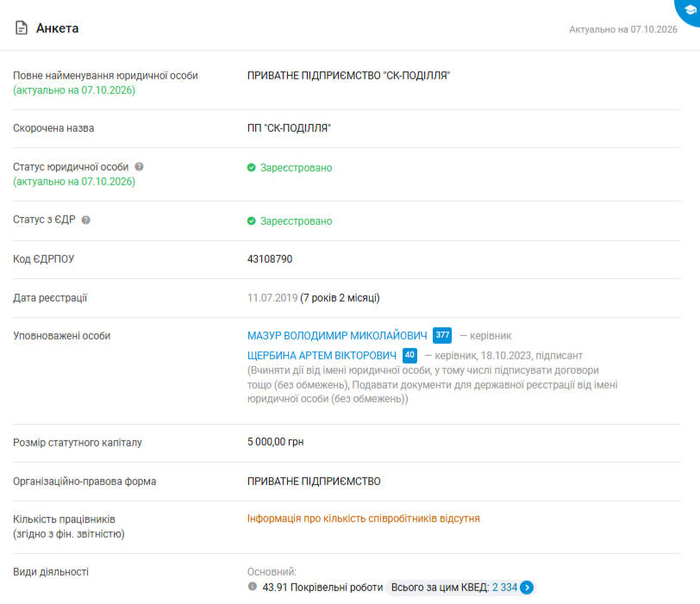Open МАЗУР ВОЛОДИМИР МИКОЛАЙОВИЧ profile link
The height and width of the screenshot is (604, 700).
pyautogui.click(x=337, y=335)
